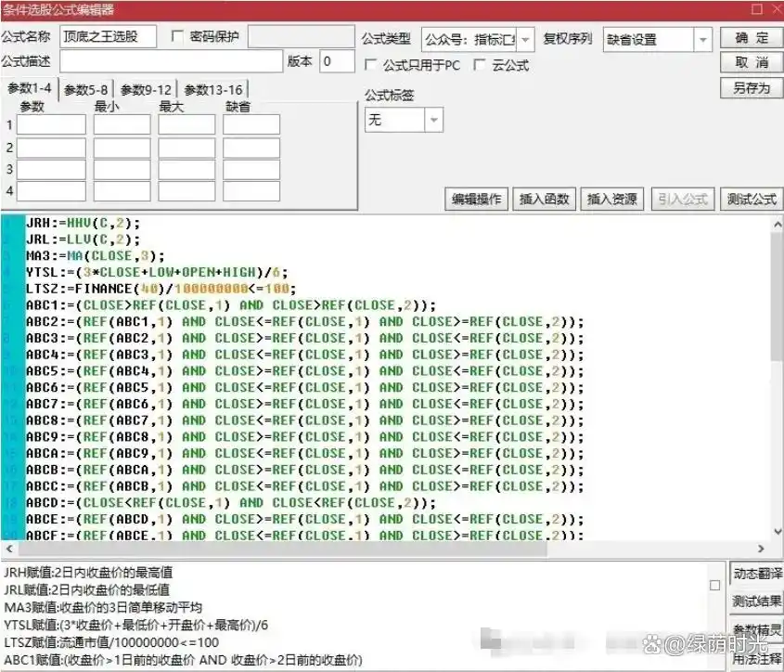Show the 测试结果 panel button
This screenshot has height=672, width=784.
tap(757, 601)
